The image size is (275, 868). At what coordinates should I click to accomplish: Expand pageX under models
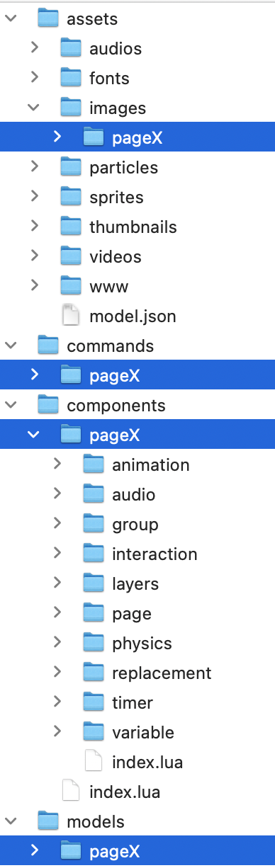[x=33, y=851]
